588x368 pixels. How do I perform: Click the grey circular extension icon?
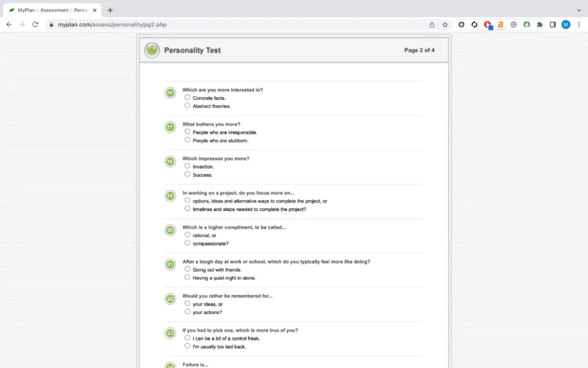[513, 24]
